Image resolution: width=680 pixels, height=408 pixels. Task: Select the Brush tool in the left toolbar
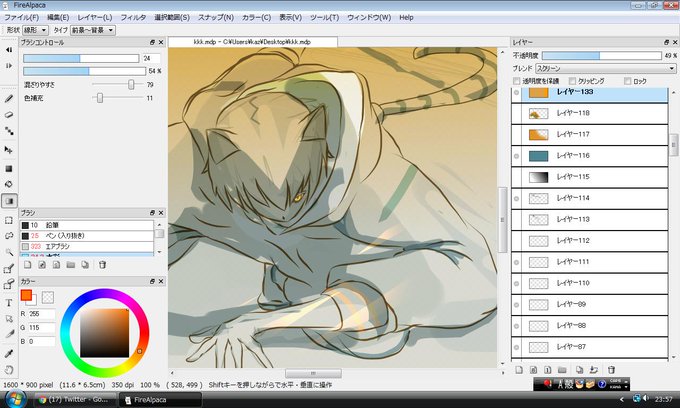(9, 99)
